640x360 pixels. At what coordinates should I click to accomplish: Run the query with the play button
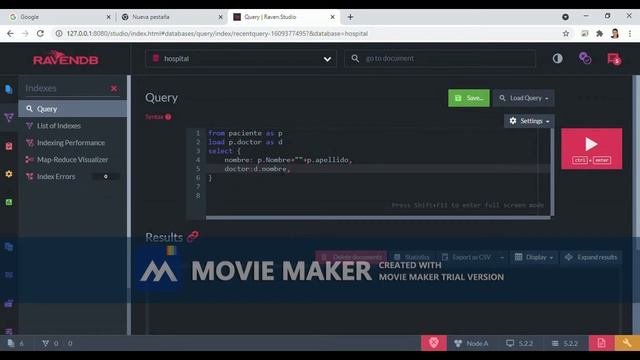(x=591, y=149)
